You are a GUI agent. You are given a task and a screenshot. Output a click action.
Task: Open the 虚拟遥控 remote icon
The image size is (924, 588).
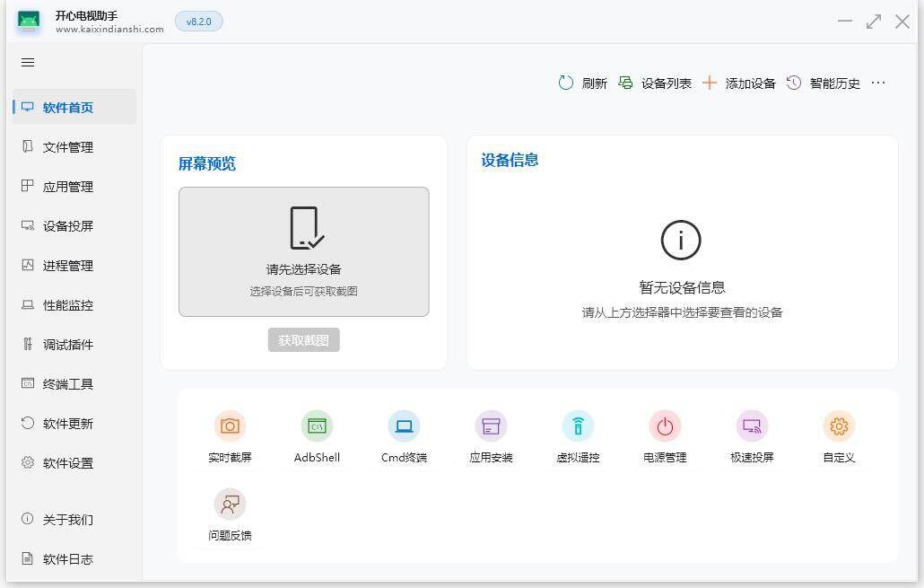(x=578, y=426)
